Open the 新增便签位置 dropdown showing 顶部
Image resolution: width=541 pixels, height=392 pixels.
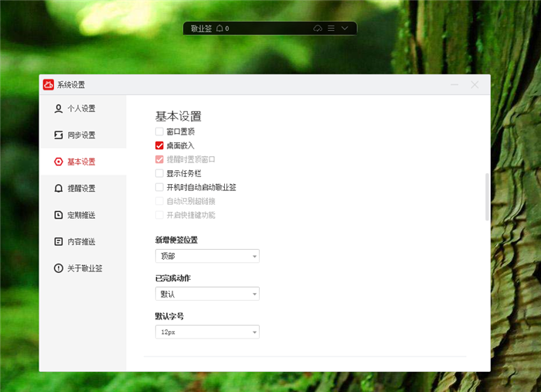tap(207, 256)
